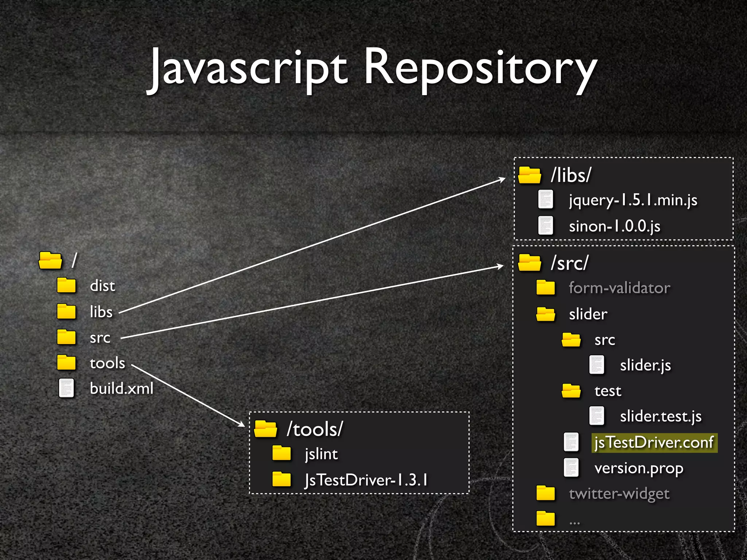Select the highlighted 'jsTestDriver.conf' file name
The image size is (747, 560).
coord(654,443)
